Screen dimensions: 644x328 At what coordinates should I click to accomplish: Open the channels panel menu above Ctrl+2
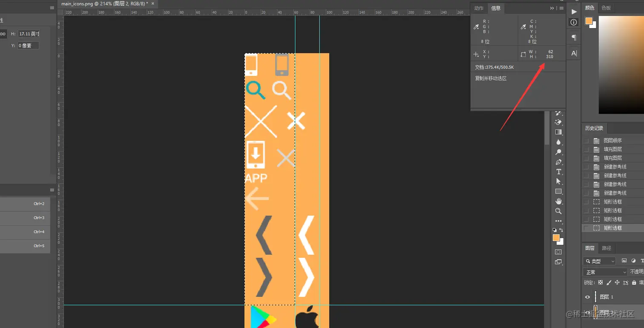tap(52, 190)
